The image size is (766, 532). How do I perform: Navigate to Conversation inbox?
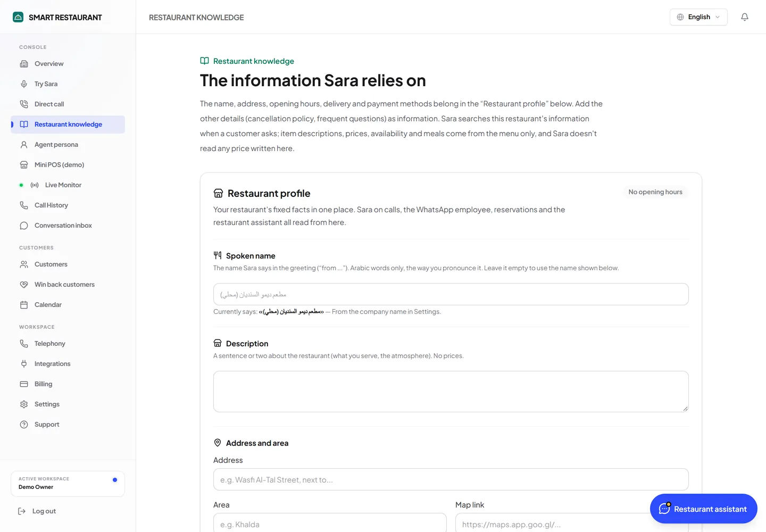(x=68, y=226)
